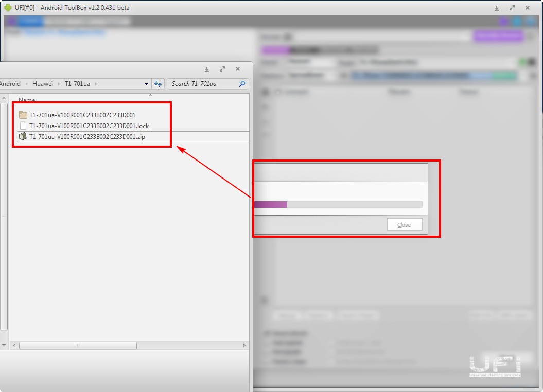The width and height of the screenshot is (543, 392).
Task: Sort files by the Name column header
Action: click(x=27, y=100)
